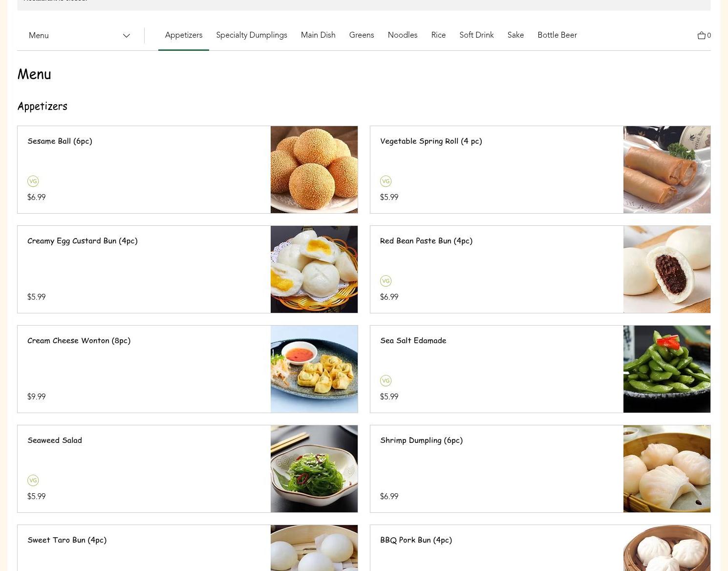Jump to the Bottle Beer section
This screenshot has width=728, height=571.
(x=557, y=35)
